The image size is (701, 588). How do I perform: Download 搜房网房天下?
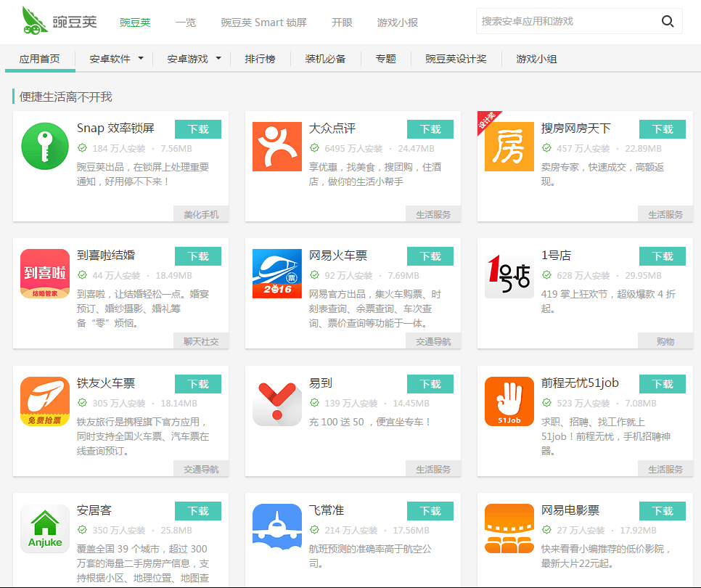(662, 129)
